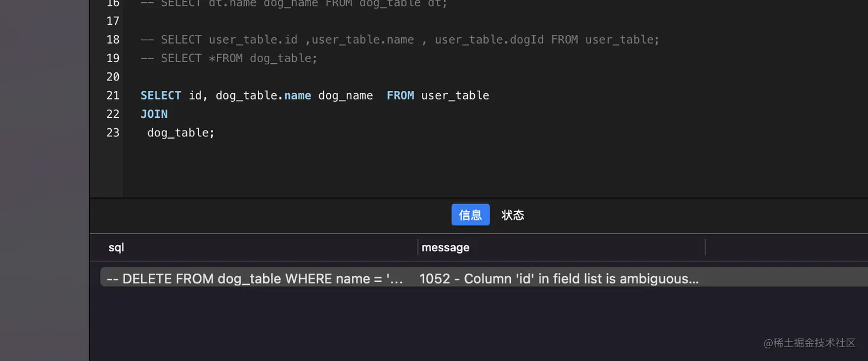Open the 状态 tab
Image resolution: width=868 pixels, height=361 pixels.
click(x=513, y=214)
